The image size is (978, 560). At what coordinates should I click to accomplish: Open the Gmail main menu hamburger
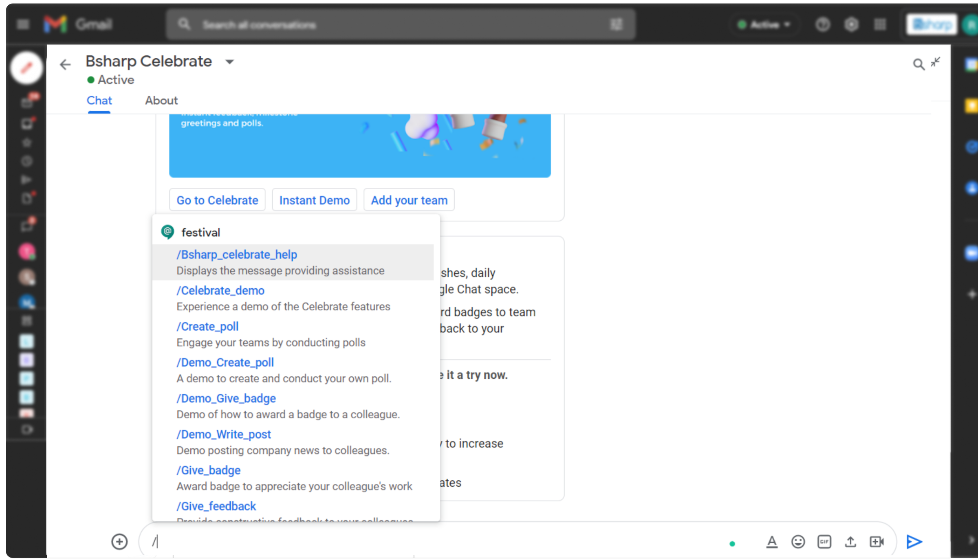(23, 24)
